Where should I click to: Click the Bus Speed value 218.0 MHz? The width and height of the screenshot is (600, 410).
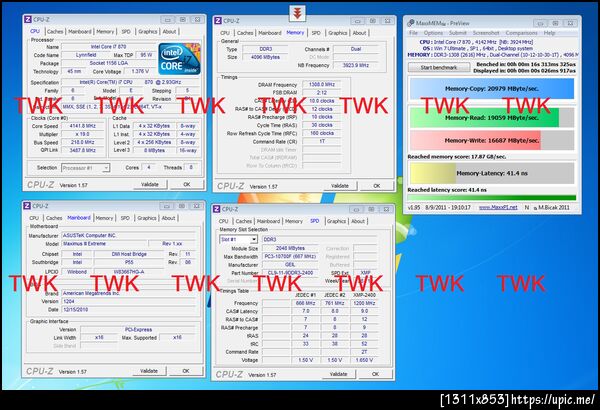coord(83,142)
